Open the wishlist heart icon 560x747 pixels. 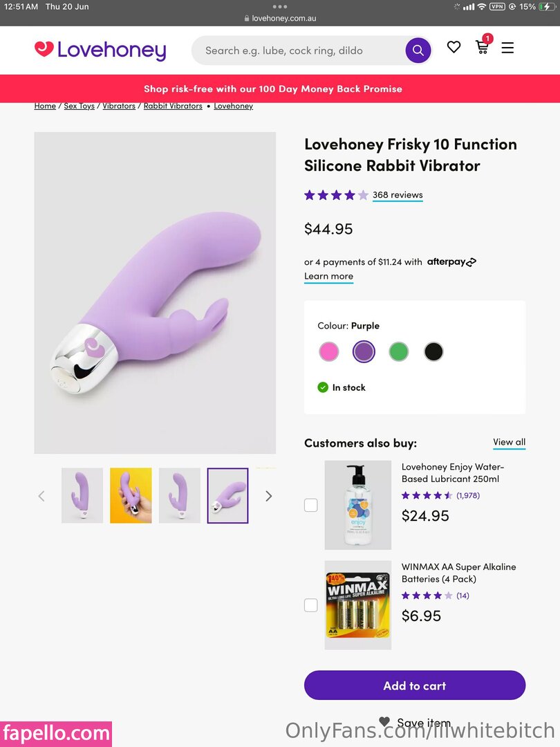click(x=454, y=47)
